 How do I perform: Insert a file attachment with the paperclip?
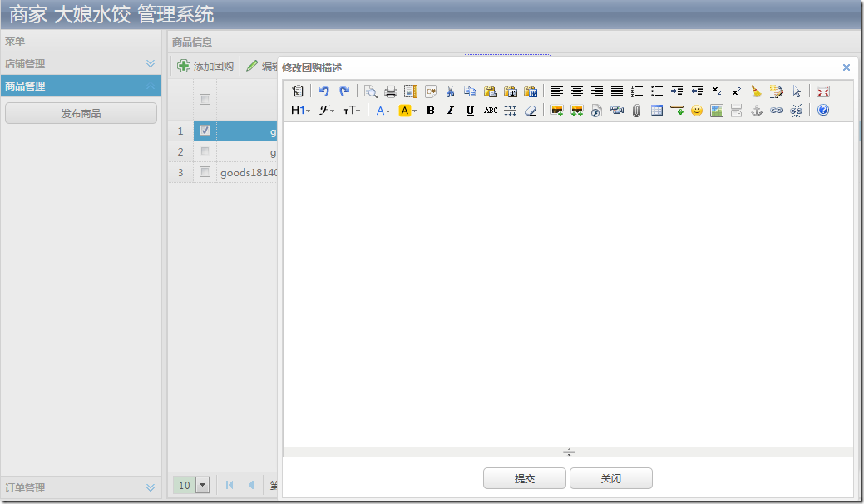pyautogui.click(x=636, y=110)
